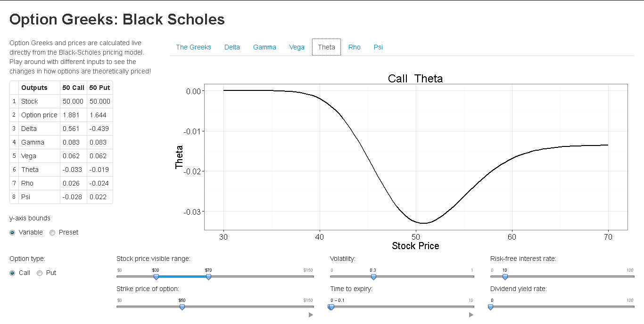644x324 pixels.
Task: Select the Gamma tab
Action: 264,47
